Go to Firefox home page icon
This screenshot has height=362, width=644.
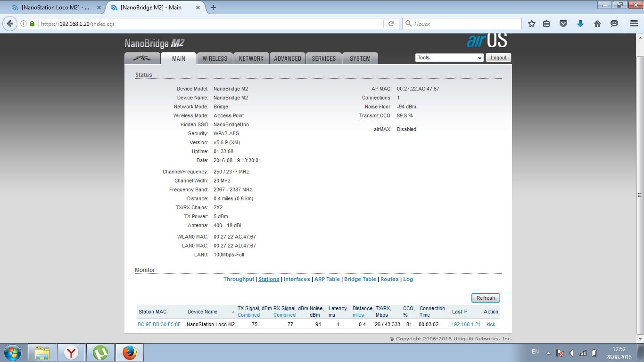click(x=597, y=24)
